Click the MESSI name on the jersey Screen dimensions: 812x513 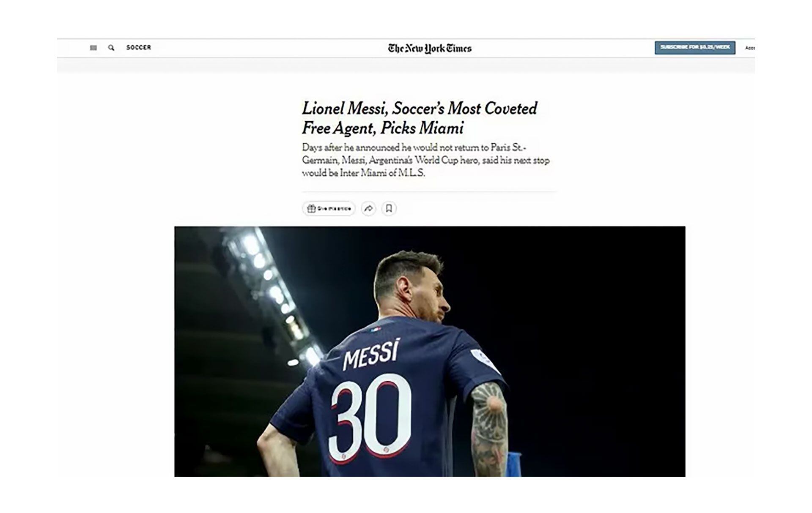pyautogui.click(x=371, y=355)
